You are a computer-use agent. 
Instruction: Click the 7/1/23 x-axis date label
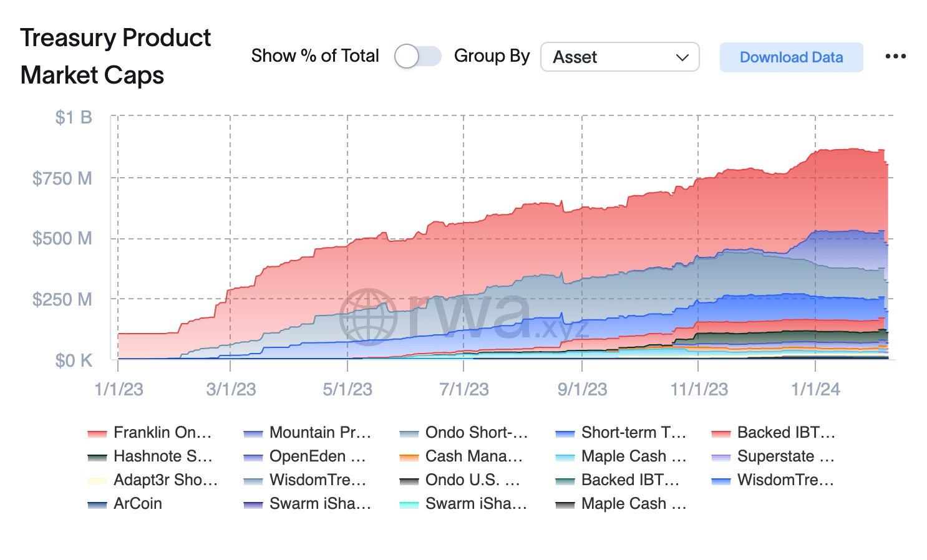(x=464, y=389)
